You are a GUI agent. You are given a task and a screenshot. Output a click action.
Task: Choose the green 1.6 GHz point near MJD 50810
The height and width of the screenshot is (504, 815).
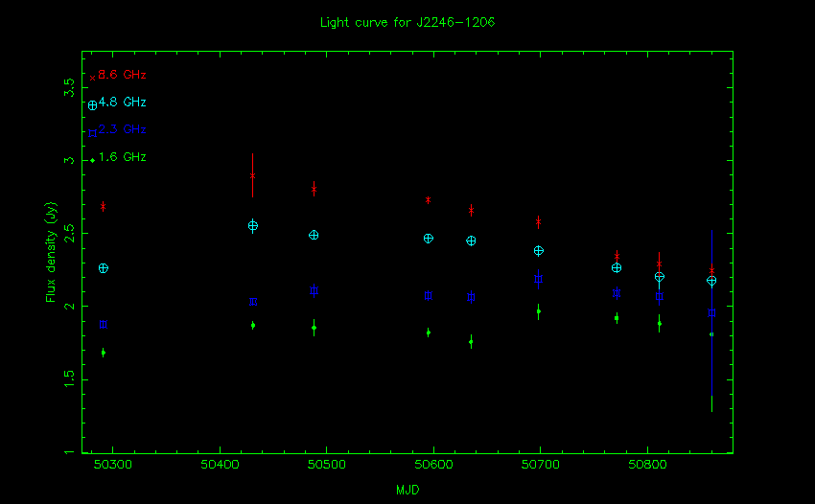659,324
